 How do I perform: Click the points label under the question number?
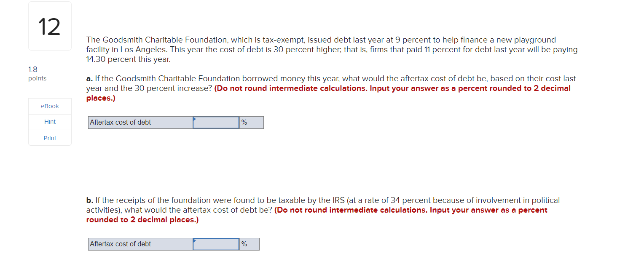pyautogui.click(x=38, y=78)
